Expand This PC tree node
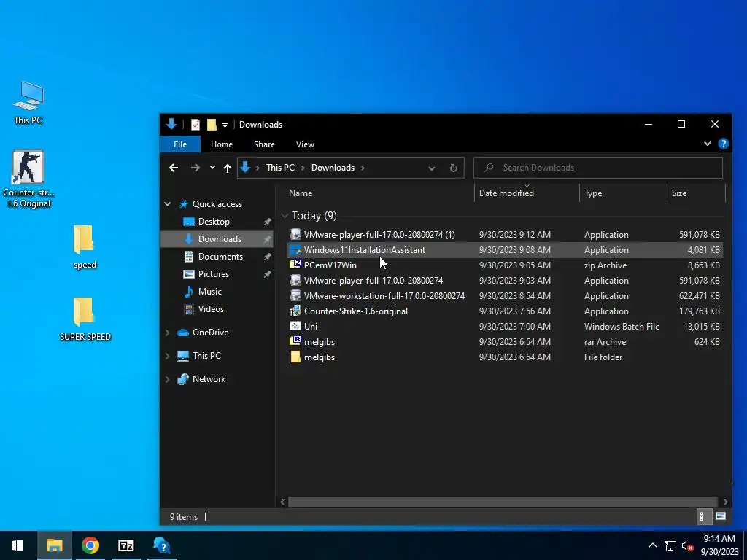 [x=168, y=356]
